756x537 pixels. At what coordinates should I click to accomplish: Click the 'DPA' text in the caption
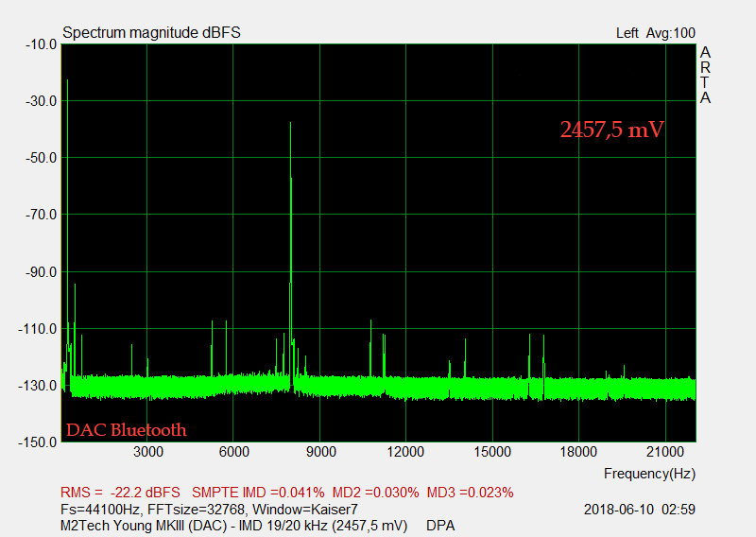click(440, 526)
